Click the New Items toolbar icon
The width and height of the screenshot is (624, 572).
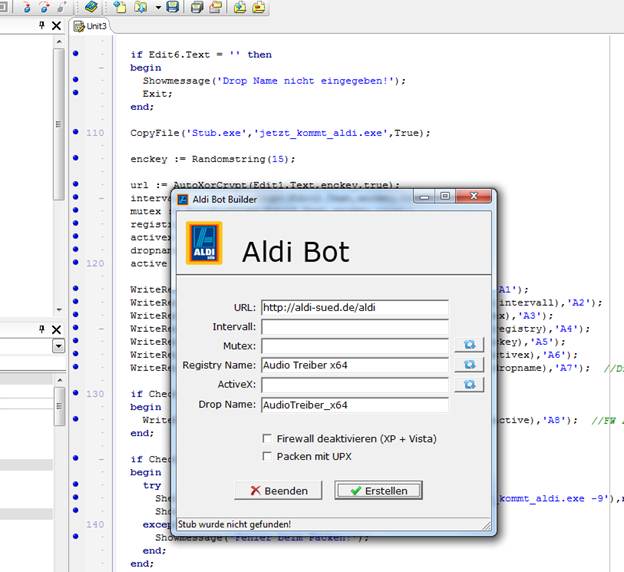click(x=120, y=7)
